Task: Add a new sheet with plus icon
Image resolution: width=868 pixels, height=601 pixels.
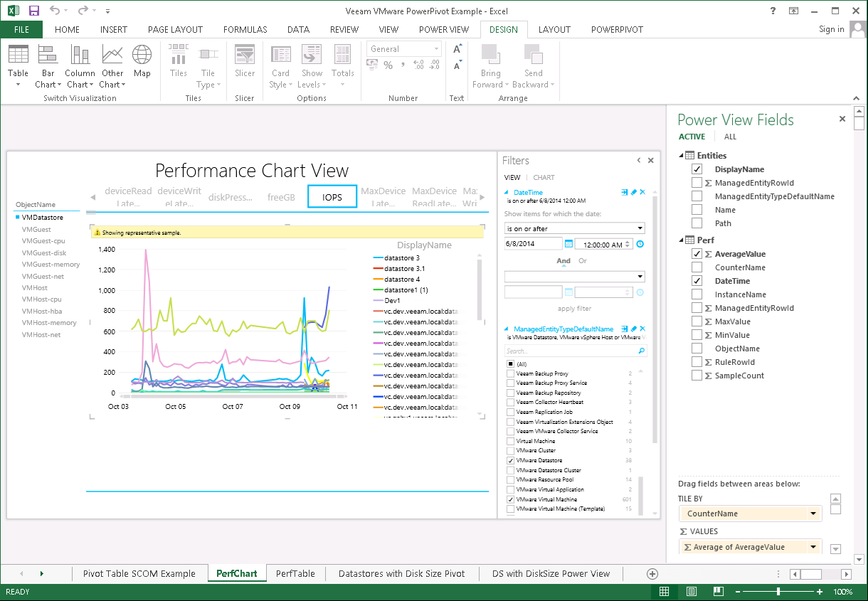Action: 652,573
